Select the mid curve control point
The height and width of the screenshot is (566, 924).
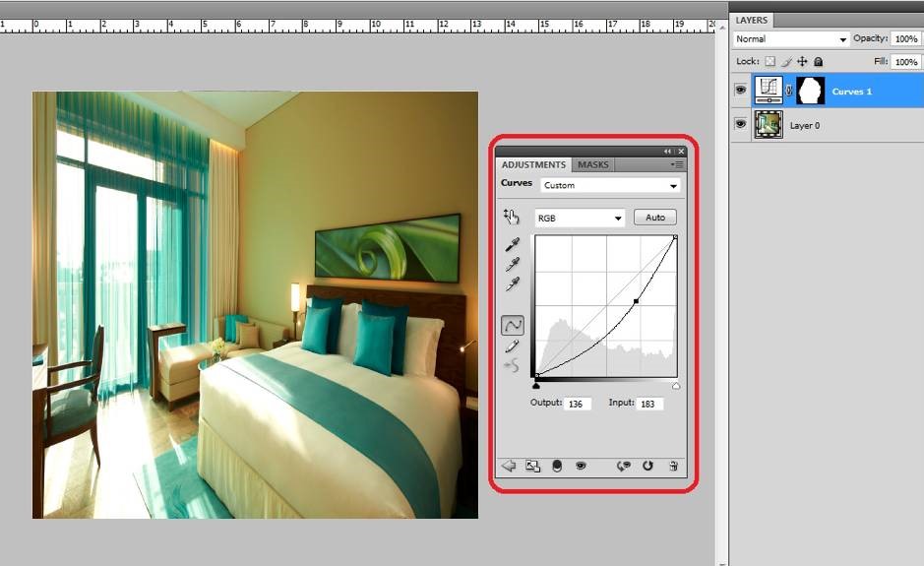(636, 301)
